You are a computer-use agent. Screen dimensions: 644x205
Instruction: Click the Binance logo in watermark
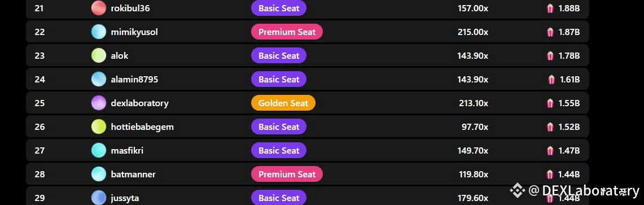pos(518,190)
